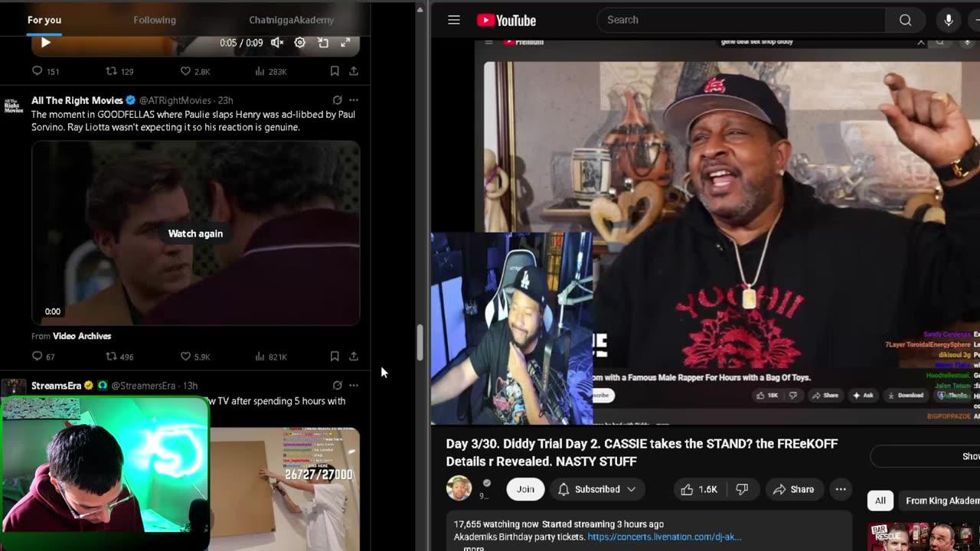Like the Goodfellas tweet with 5.9K likes
980x551 pixels.
click(194, 357)
